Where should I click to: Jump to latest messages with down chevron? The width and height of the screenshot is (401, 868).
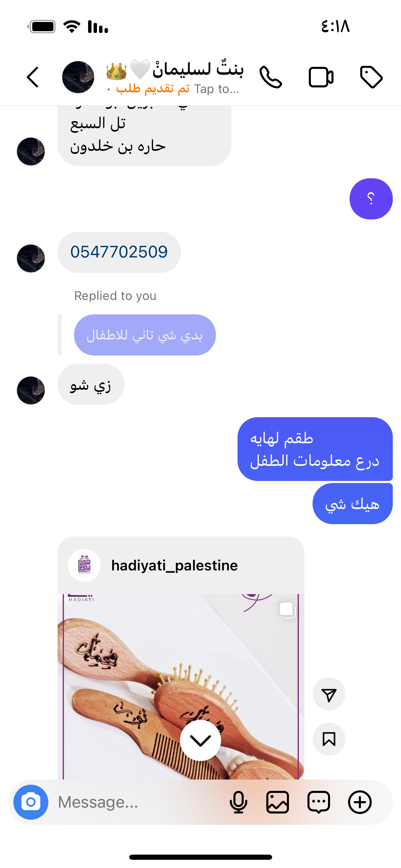pos(200,740)
